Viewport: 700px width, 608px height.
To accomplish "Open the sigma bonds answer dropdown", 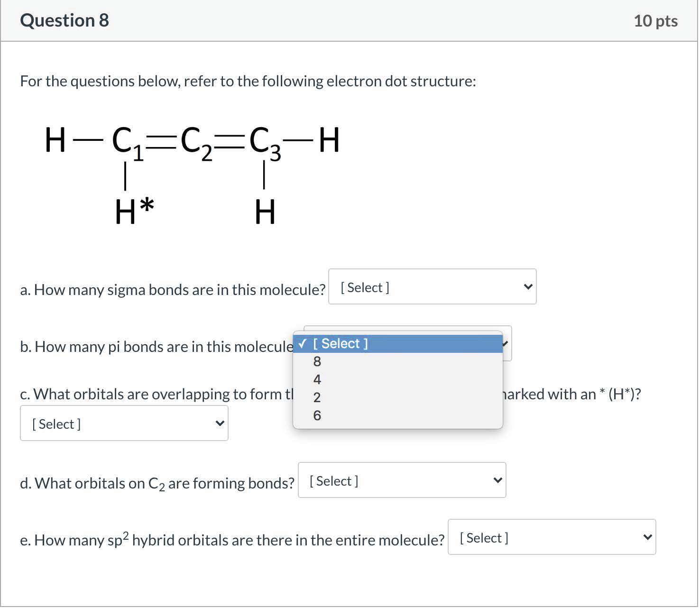I will (x=432, y=287).
